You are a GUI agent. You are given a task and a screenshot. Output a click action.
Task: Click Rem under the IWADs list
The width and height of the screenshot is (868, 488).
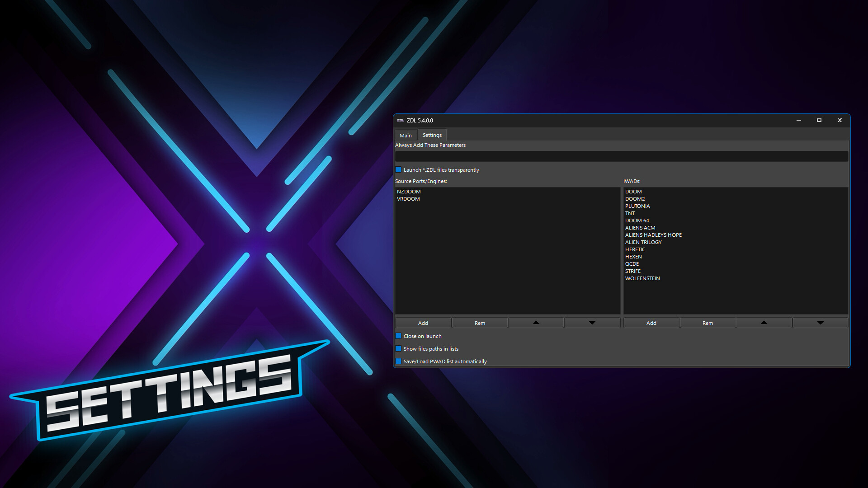pyautogui.click(x=707, y=323)
